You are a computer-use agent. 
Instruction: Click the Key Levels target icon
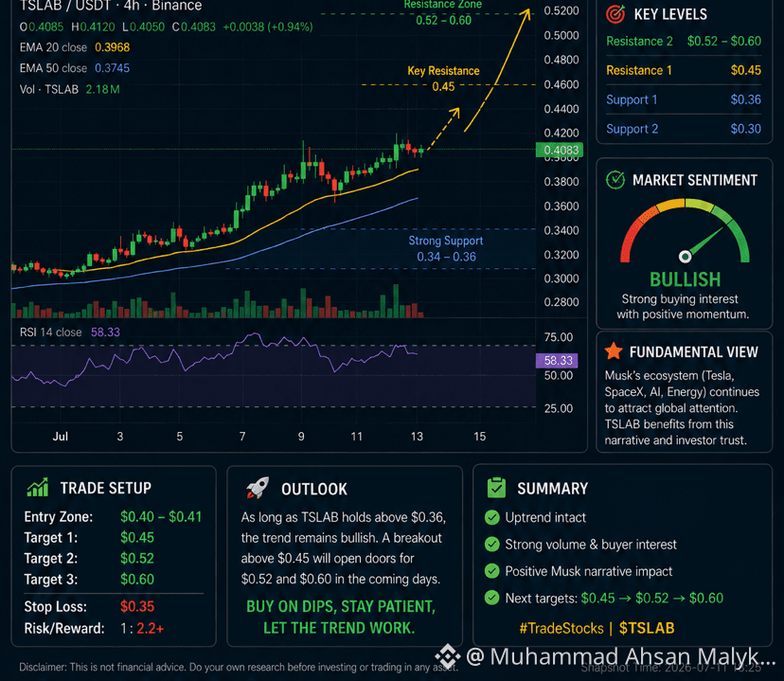(615, 14)
